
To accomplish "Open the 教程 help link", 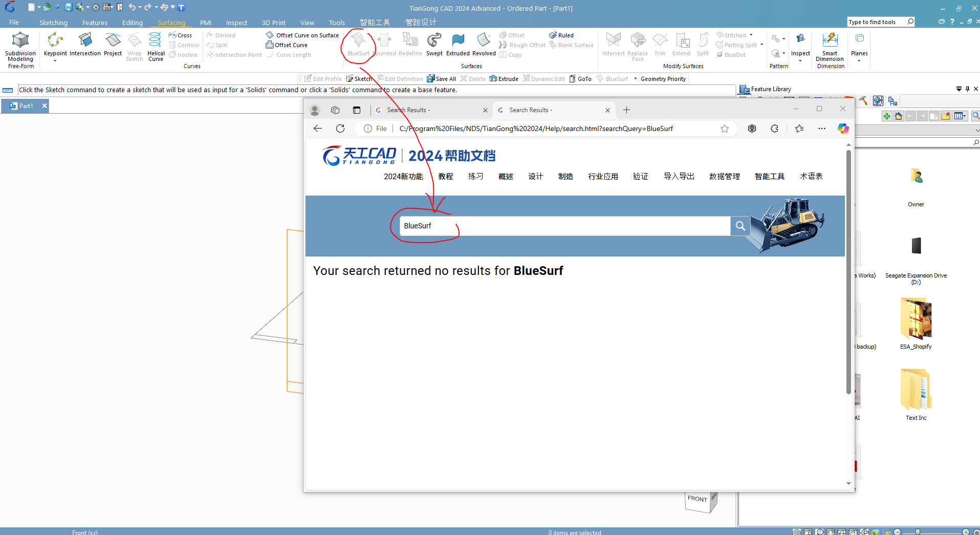I will (x=445, y=177).
